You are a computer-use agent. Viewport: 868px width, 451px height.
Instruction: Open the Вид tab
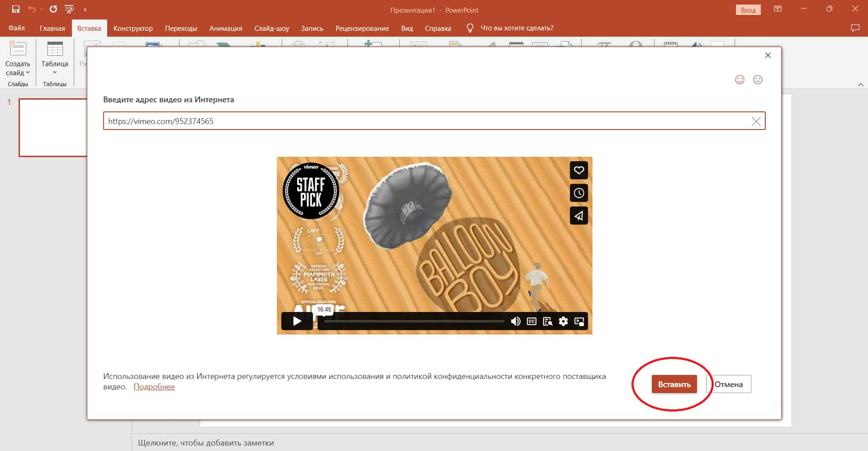pos(407,28)
